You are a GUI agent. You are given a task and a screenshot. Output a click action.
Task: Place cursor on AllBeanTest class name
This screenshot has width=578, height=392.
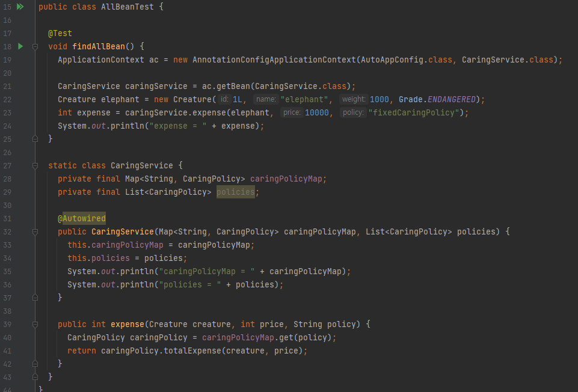point(127,7)
